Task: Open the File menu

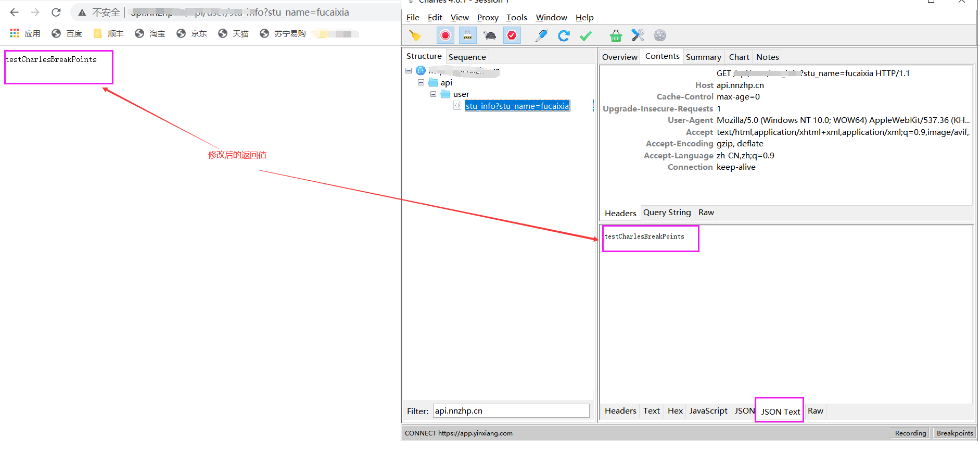Action: pos(413,17)
